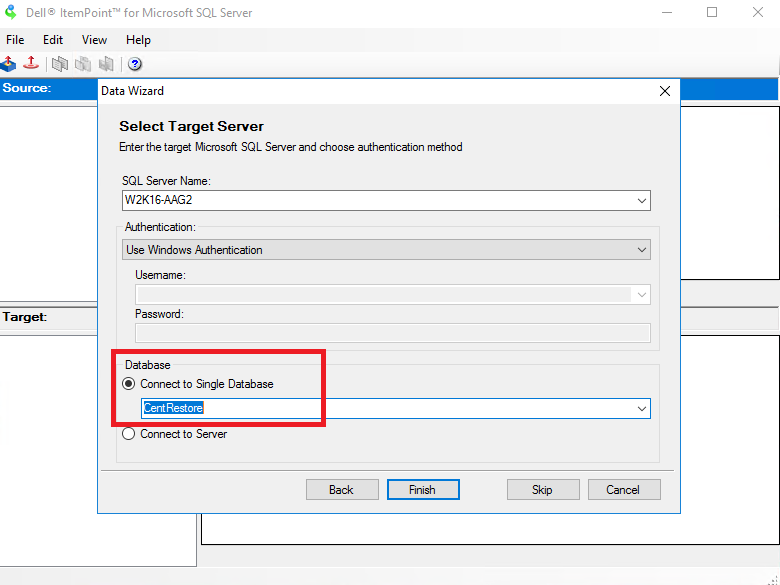Viewport: 780px width, 585px height.
Task: Expand the CentRestore database dropdown
Action: coord(641,408)
